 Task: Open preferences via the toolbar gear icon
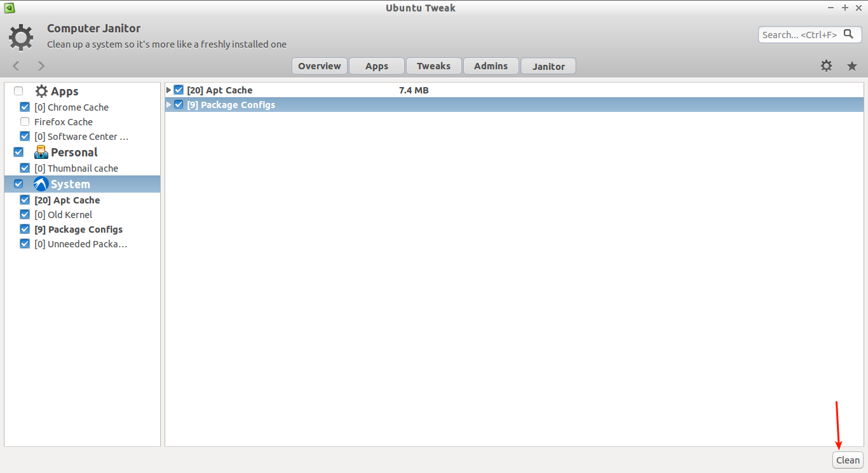[826, 65]
